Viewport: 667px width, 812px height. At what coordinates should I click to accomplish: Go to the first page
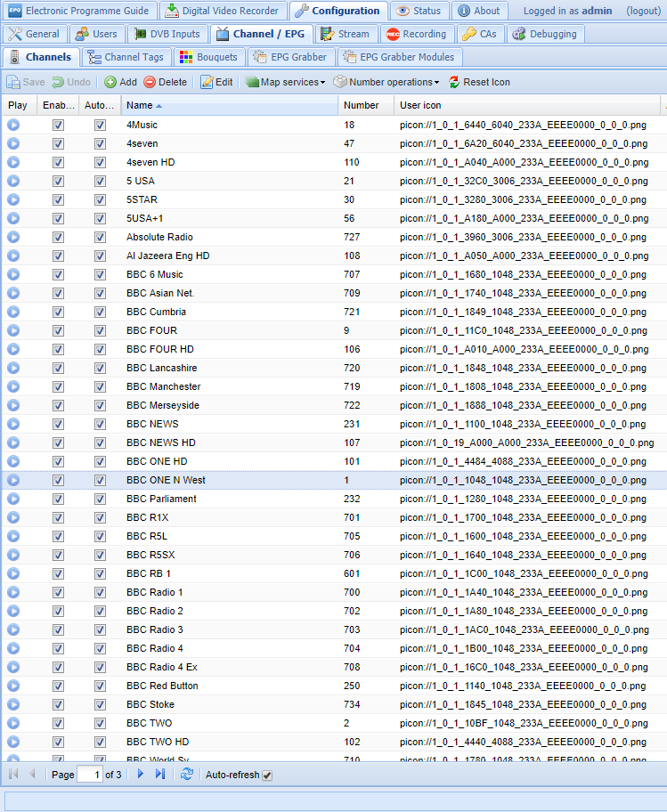pyautogui.click(x=14, y=775)
